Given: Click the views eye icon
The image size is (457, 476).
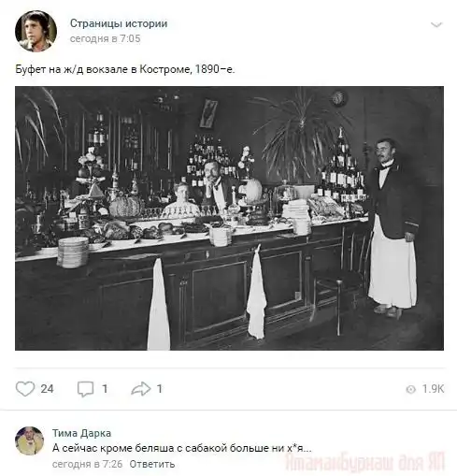Looking at the screenshot, I should 410,389.
